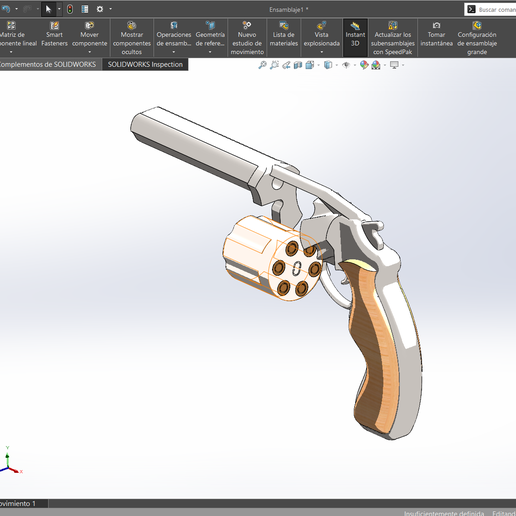Expand the Operaciones de ensamblaje dropdown arrow
Image resolution: width=516 pixels, height=516 pixels.
pos(174,52)
